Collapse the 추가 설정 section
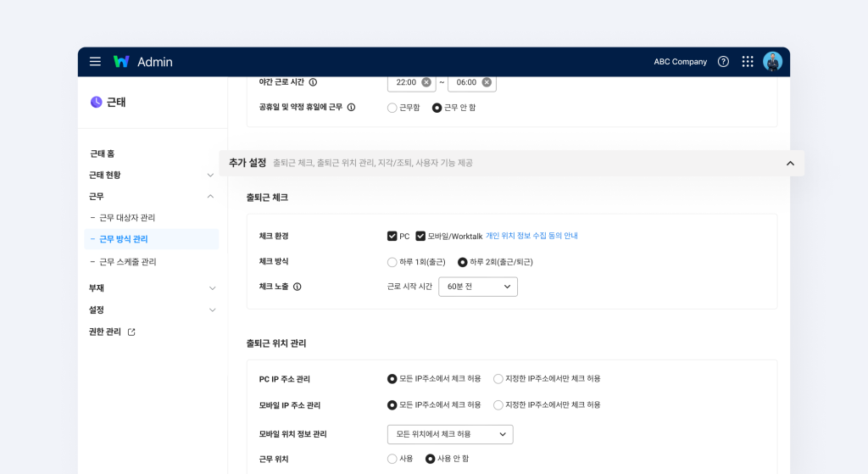Viewport: 868px width, 474px height. (x=790, y=164)
